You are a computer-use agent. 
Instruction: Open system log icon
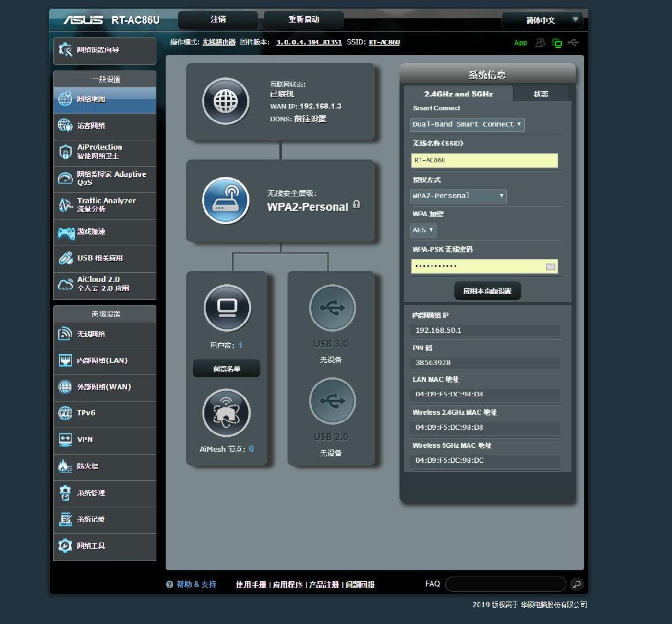[65, 519]
